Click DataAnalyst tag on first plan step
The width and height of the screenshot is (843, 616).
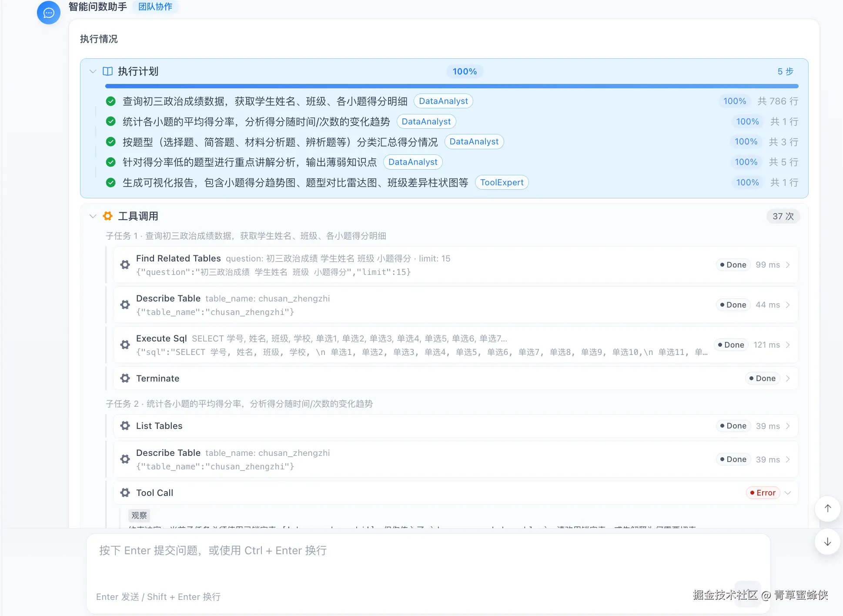tap(443, 101)
